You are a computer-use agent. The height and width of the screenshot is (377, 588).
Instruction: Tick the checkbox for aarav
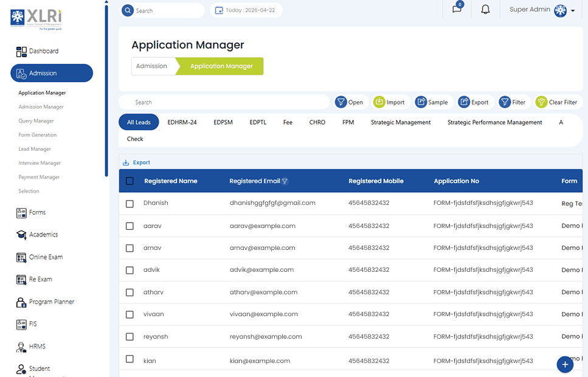130,226
